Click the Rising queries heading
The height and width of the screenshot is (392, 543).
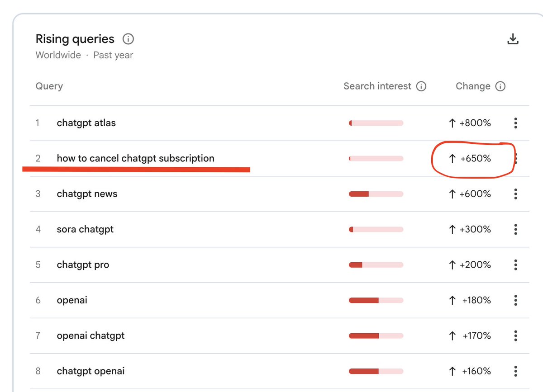coord(75,39)
